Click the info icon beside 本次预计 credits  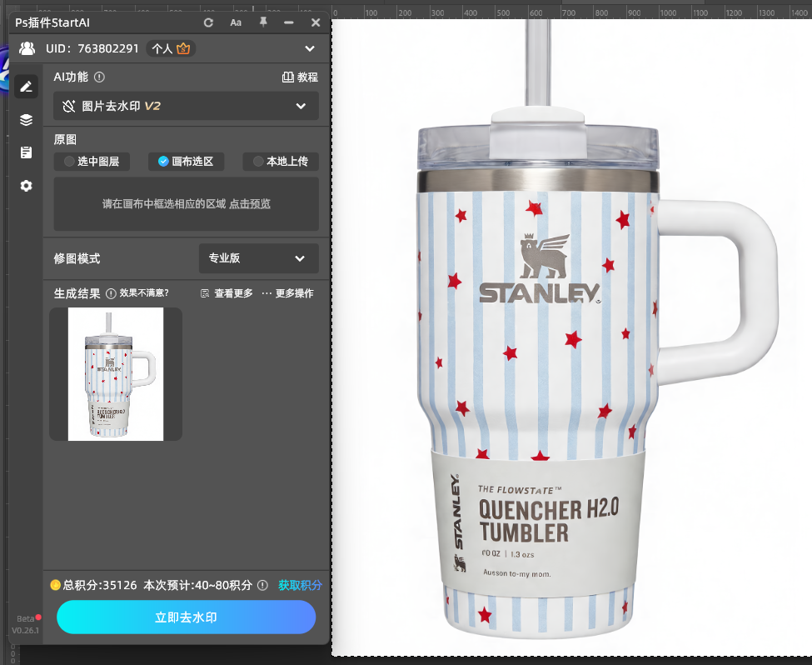click(x=263, y=585)
